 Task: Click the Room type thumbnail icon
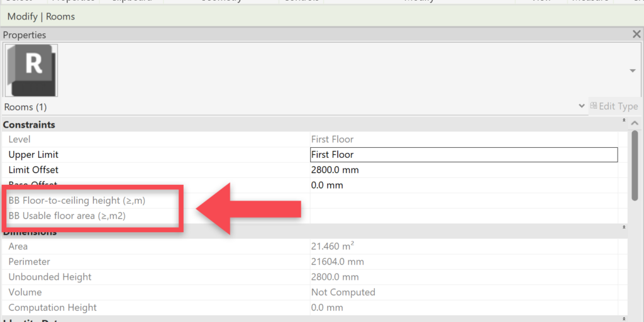pyautogui.click(x=31, y=70)
